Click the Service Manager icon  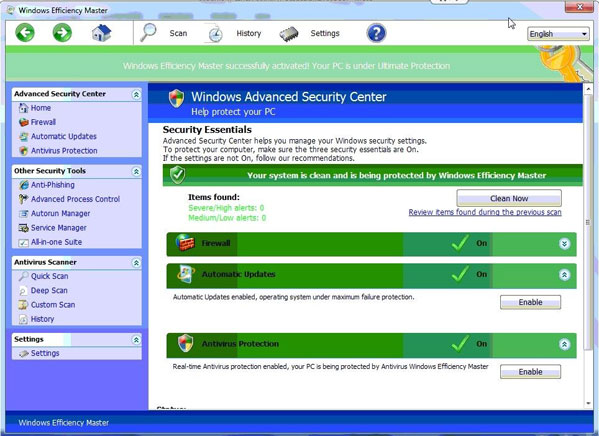pos(24,228)
